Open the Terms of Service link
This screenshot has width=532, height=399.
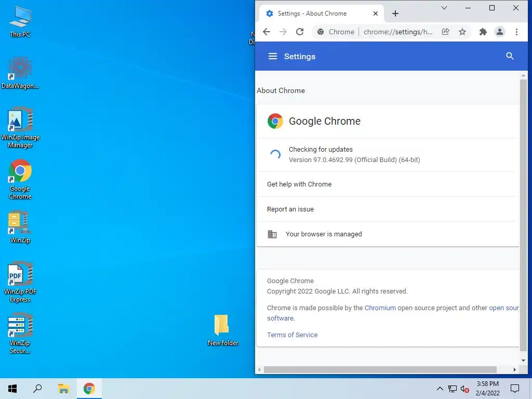click(292, 335)
